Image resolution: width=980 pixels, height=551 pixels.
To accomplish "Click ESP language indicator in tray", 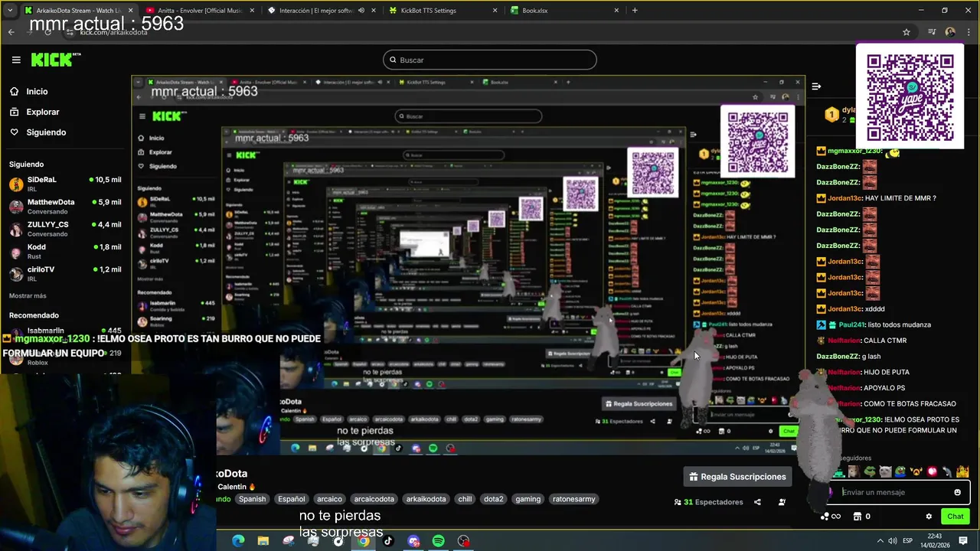I will point(908,541).
